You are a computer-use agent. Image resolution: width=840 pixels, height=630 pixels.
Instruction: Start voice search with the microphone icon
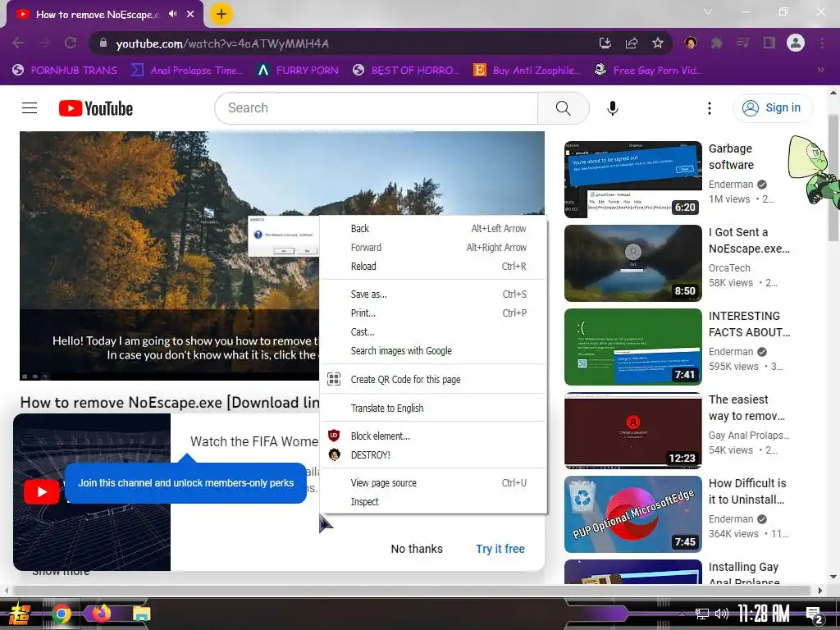(x=612, y=108)
